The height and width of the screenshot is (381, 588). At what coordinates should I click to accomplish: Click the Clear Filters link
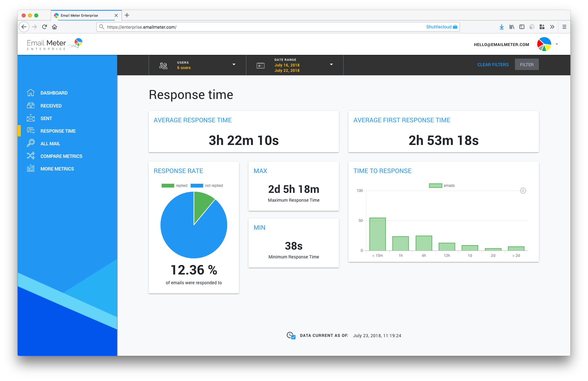[x=493, y=64]
